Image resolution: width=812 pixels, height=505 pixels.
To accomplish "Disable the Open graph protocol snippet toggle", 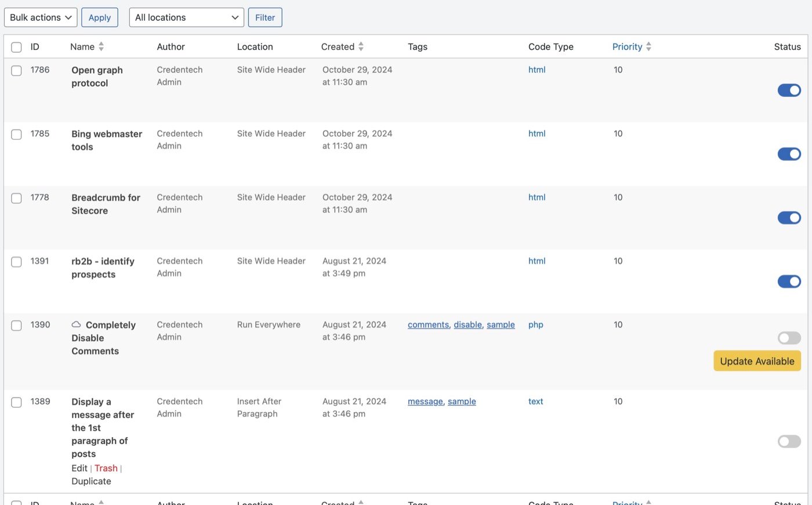I will click(789, 90).
